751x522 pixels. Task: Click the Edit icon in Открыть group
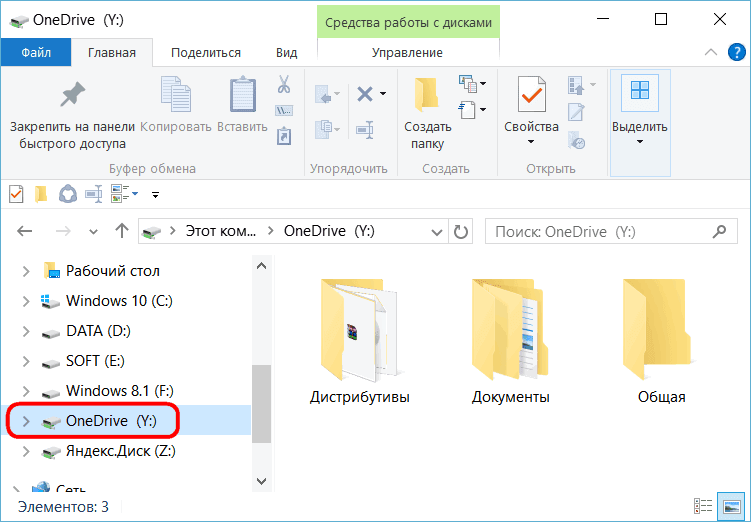click(x=576, y=113)
